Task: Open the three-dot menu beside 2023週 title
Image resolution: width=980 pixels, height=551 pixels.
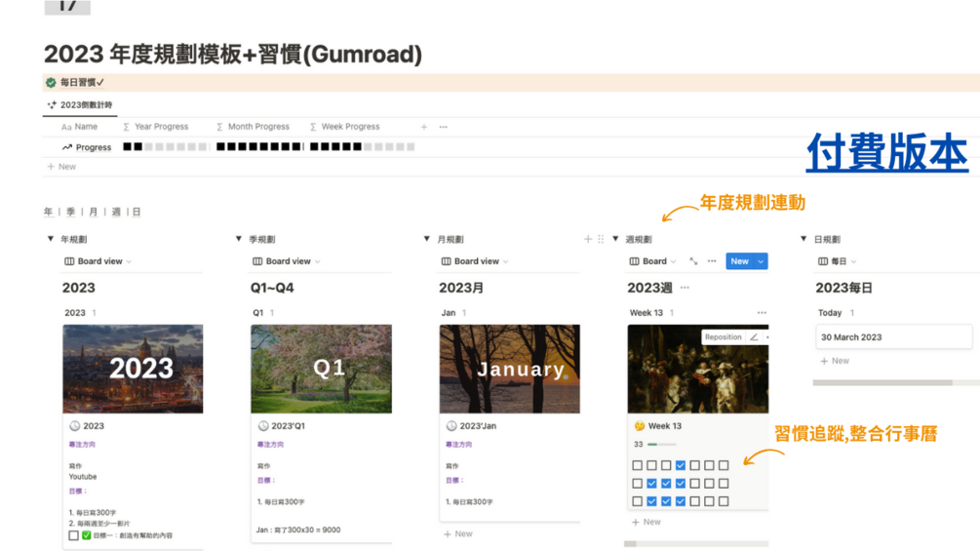Action: click(685, 288)
